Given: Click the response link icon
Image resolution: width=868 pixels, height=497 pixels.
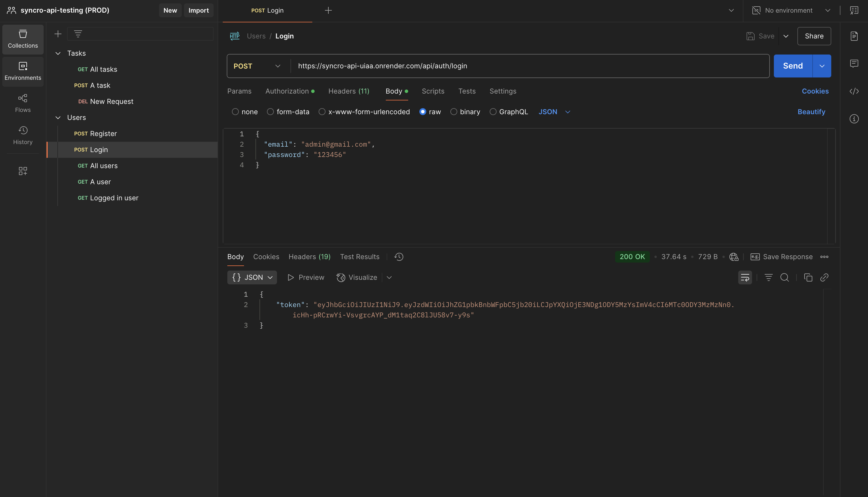Looking at the screenshot, I should [824, 277].
